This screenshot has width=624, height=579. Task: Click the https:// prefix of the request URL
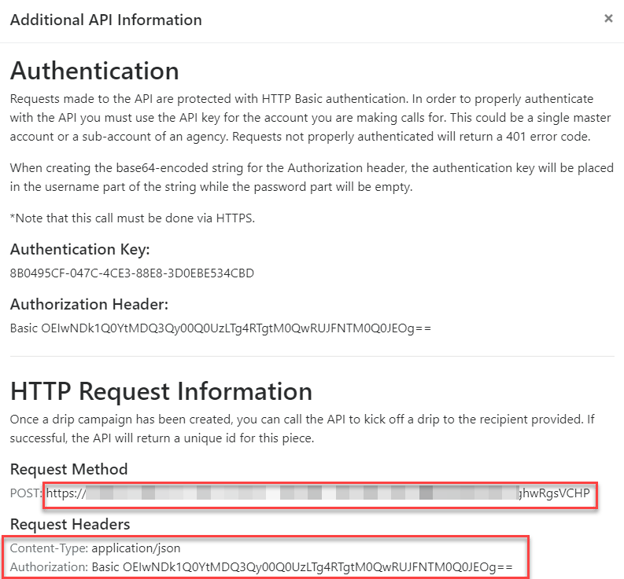66,493
